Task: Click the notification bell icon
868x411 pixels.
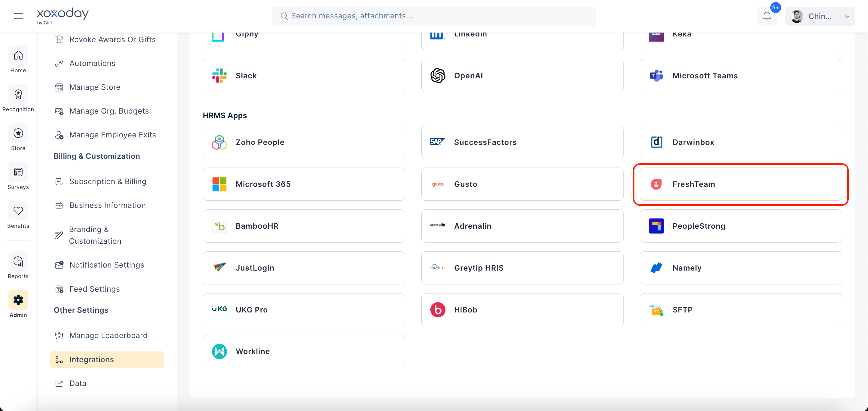Action: (767, 16)
